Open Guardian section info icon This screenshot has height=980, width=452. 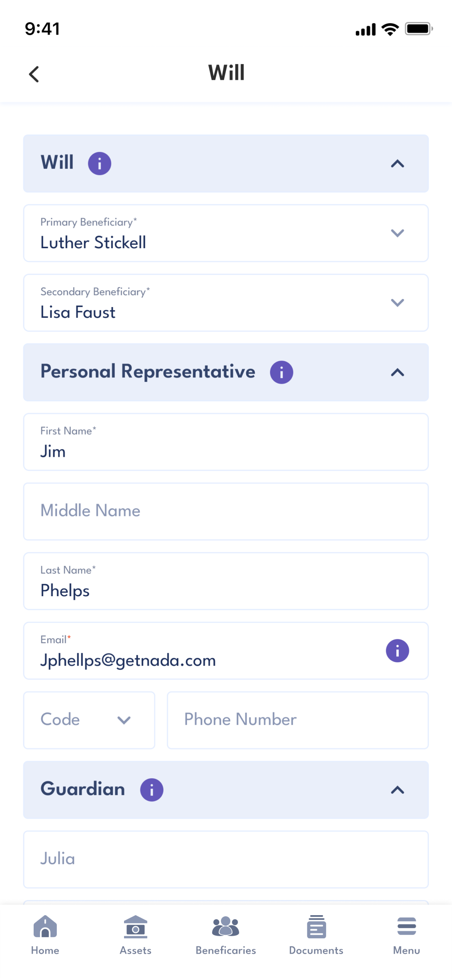pos(151,790)
